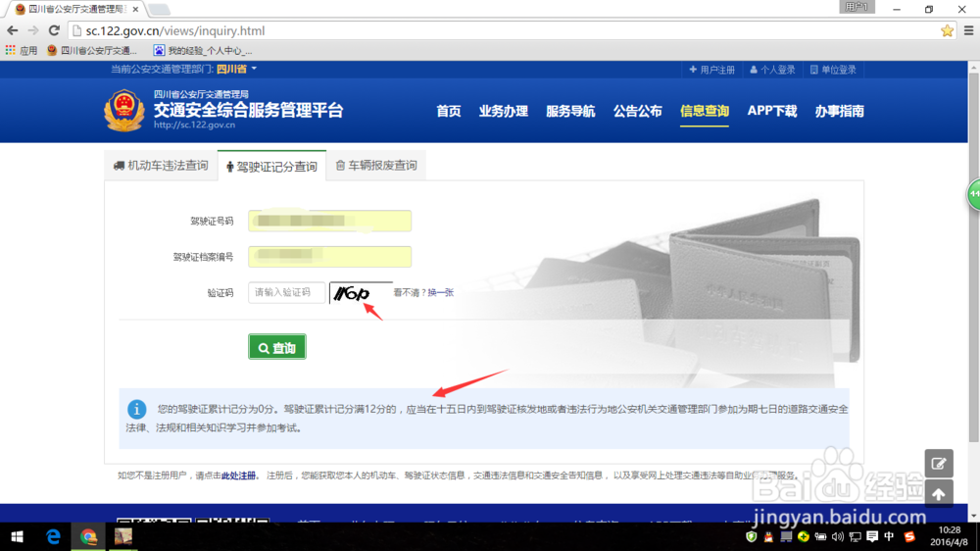
Task: Click 换一张 to change captcha
Action: (441, 293)
